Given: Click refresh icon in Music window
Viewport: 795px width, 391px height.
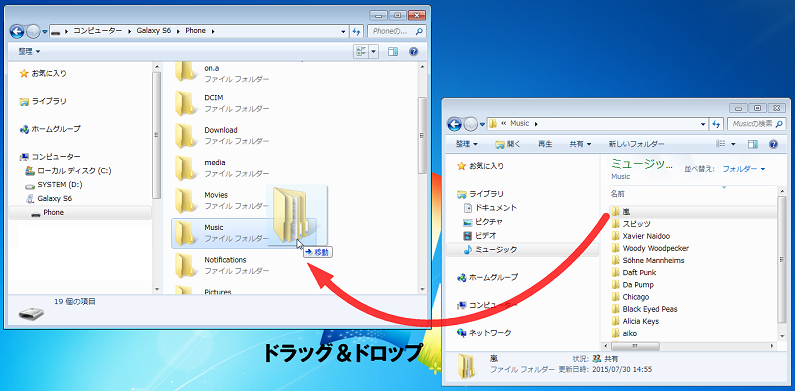Looking at the screenshot, I should click(x=717, y=123).
